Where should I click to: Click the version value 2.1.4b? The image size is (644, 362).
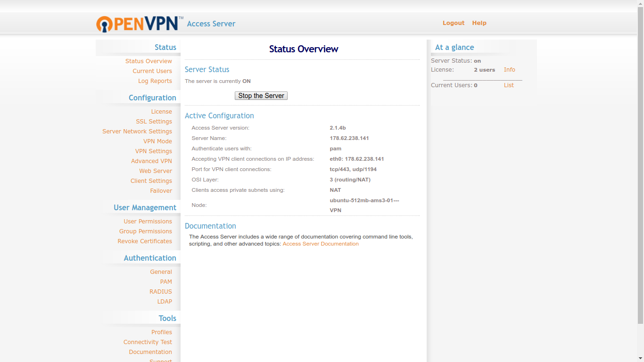(x=338, y=128)
